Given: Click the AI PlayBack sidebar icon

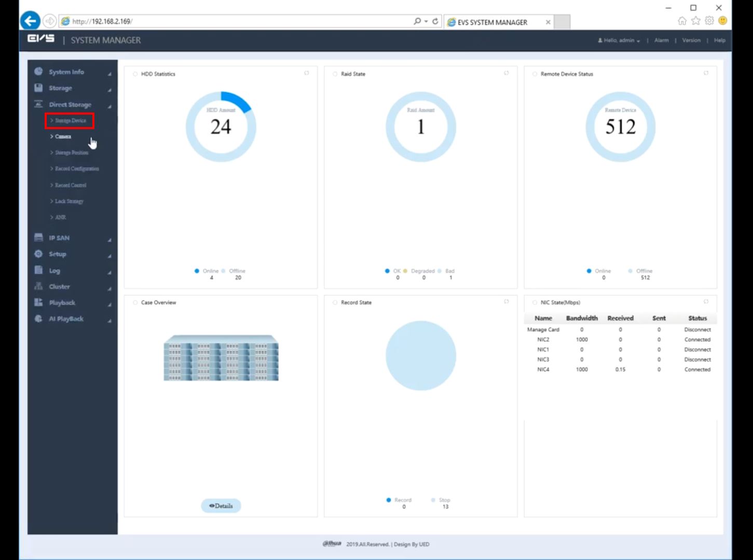Looking at the screenshot, I should coord(38,318).
